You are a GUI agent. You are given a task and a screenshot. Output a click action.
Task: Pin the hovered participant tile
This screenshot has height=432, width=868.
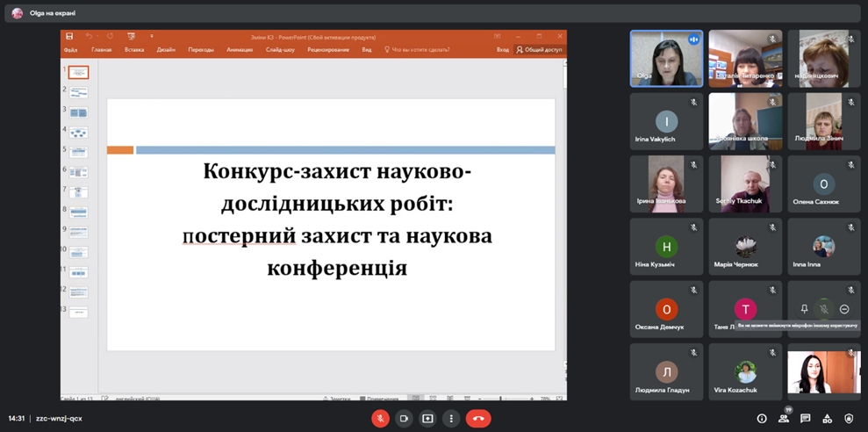[x=804, y=309]
